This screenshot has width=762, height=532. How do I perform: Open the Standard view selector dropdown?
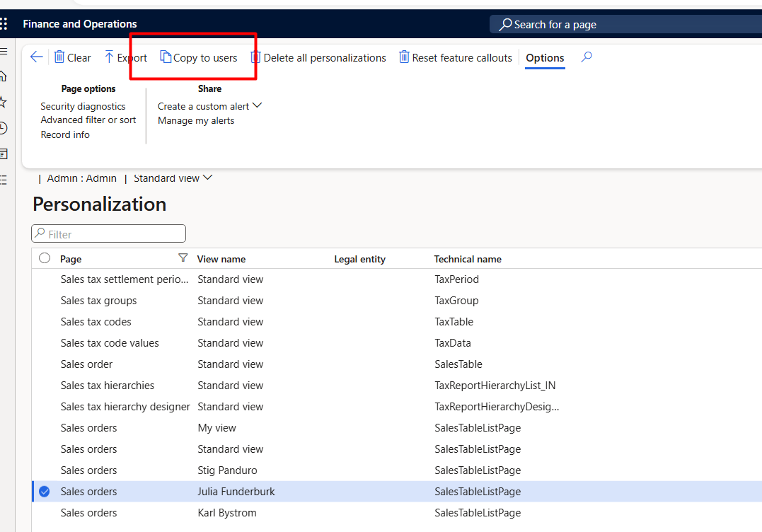(173, 178)
